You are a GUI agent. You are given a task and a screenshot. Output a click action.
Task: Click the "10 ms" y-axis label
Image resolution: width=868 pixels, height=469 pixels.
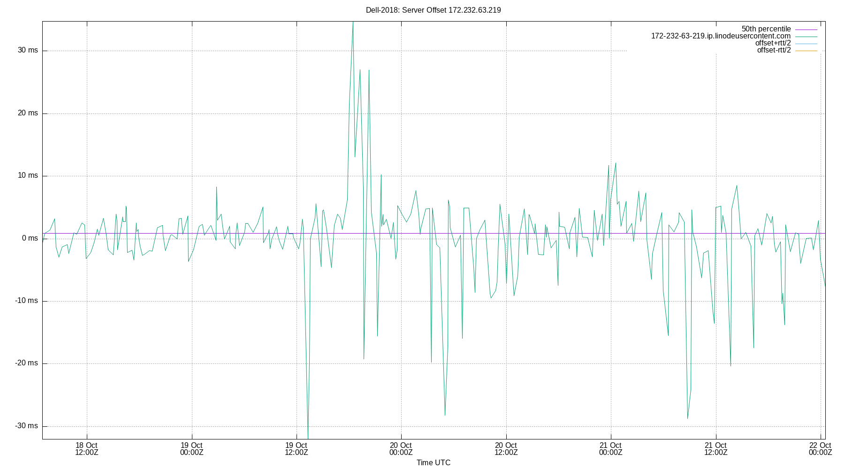28,175
